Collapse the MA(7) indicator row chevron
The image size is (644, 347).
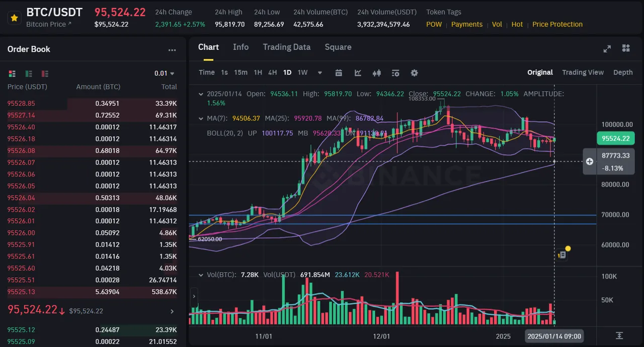[x=201, y=119]
